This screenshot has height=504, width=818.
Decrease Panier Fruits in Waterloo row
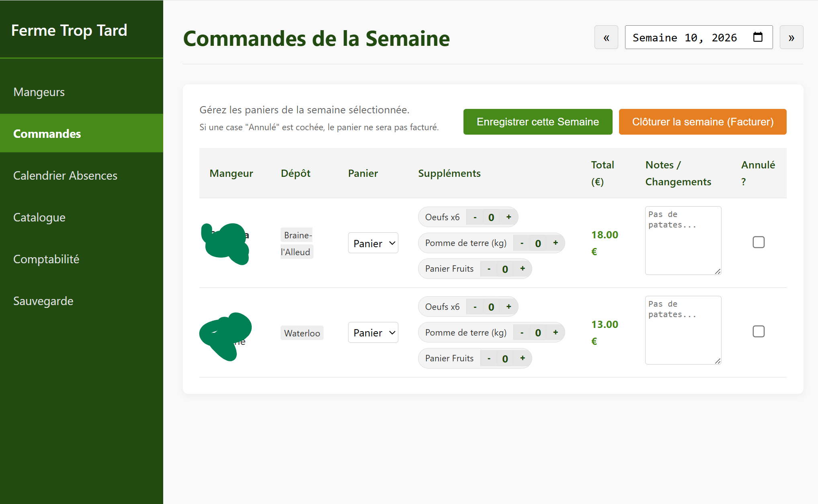click(489, 359)
